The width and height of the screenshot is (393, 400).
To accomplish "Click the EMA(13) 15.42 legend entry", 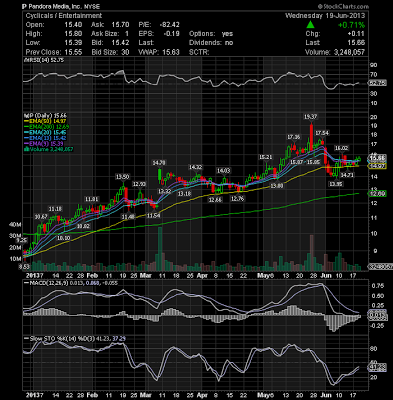I will point(45,138).
